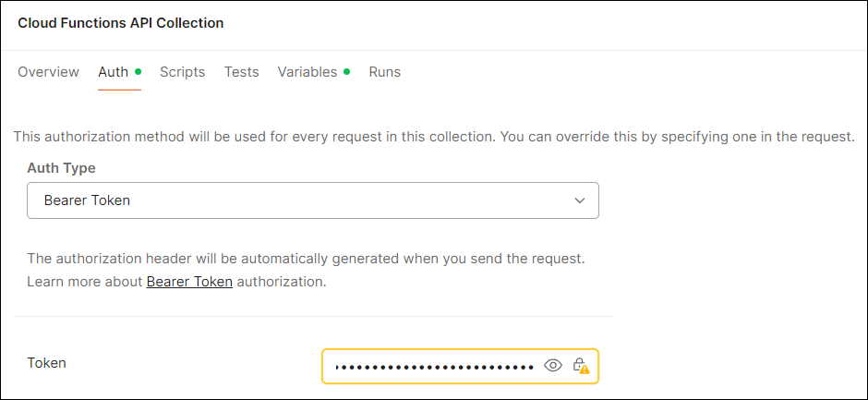Viewport: 868px width, 400px height.
Task: Click the lock warning icon beside token
Action: 580,365
